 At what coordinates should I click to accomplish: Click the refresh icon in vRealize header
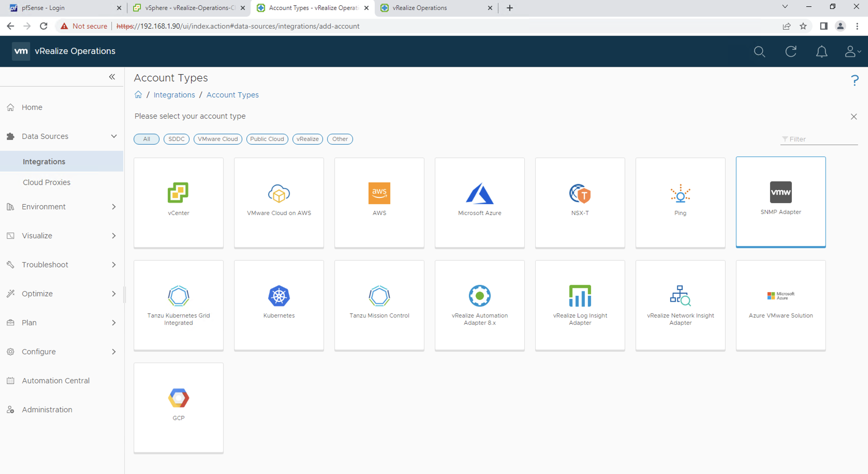click(x=791, y=52)
